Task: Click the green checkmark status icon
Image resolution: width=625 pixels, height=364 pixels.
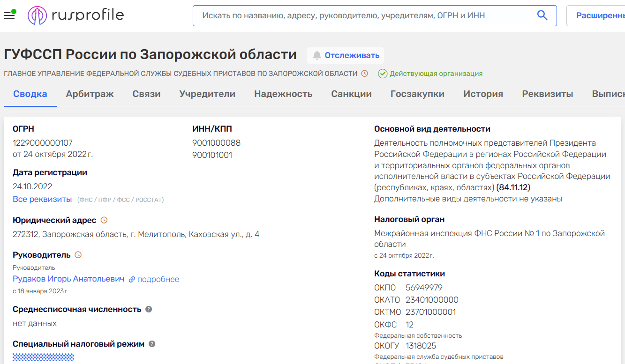Action: (383, 74)
